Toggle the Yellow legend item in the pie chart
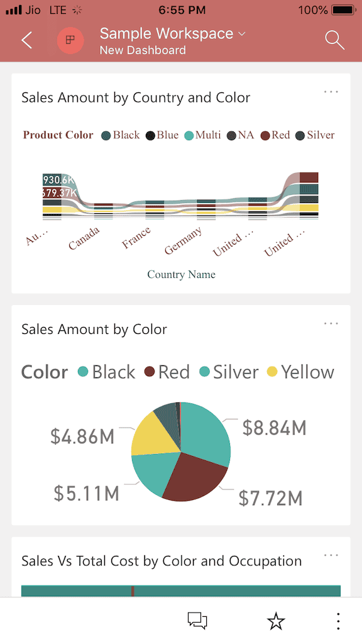This screenshot has width=362, height=644. click(x=300, y=372)
